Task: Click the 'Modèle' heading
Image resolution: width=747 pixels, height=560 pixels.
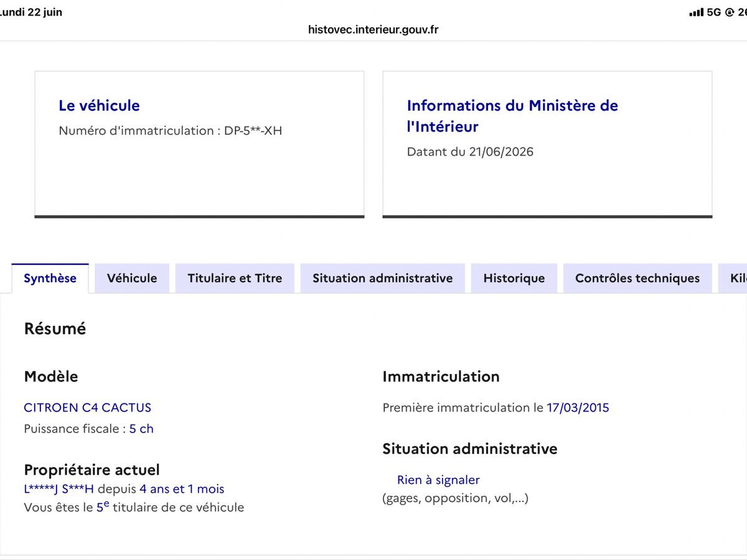Action: [51, 376]
